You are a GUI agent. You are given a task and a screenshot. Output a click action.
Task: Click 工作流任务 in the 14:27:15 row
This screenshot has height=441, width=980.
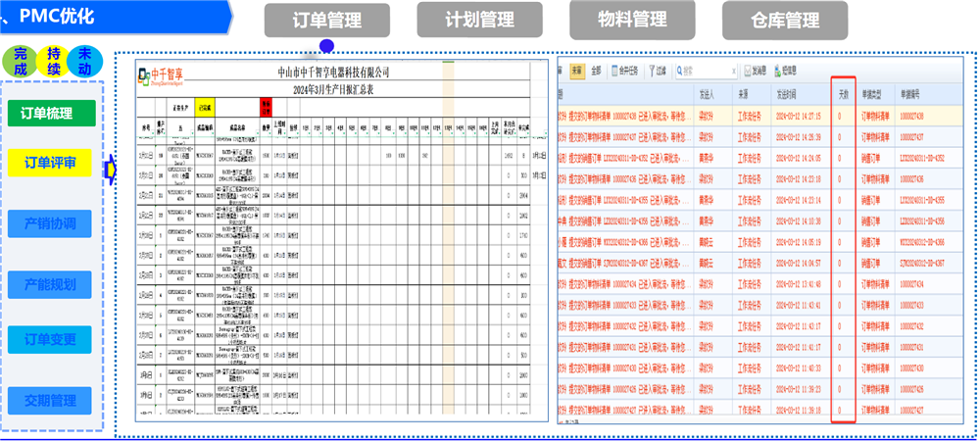[750, 117]
